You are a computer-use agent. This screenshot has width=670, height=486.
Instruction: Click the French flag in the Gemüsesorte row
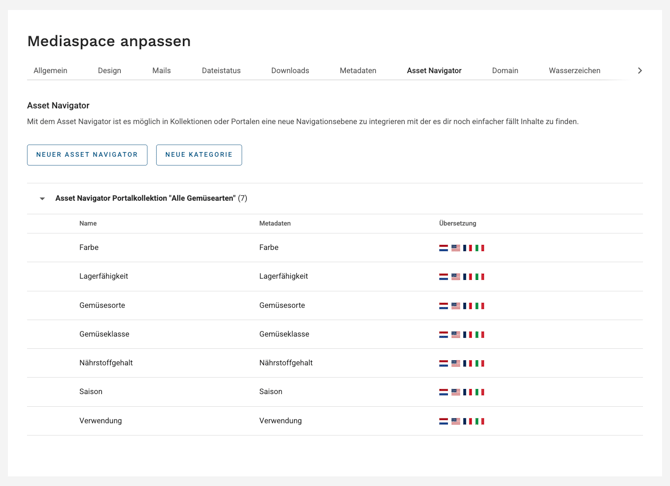coord(468,306)
